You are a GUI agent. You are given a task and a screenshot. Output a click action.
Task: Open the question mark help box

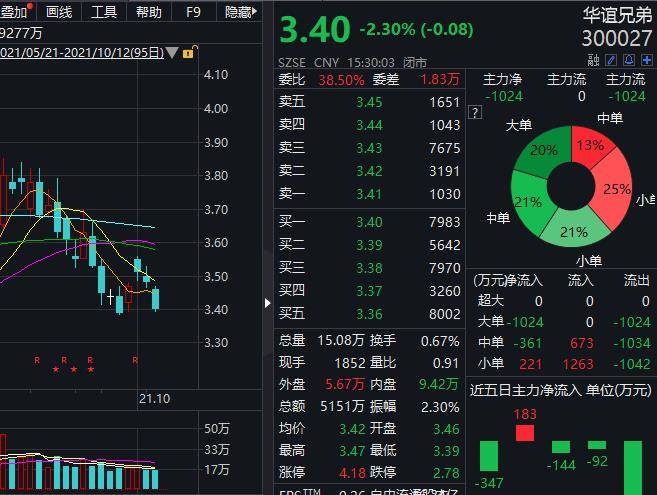tap(475, 112)
